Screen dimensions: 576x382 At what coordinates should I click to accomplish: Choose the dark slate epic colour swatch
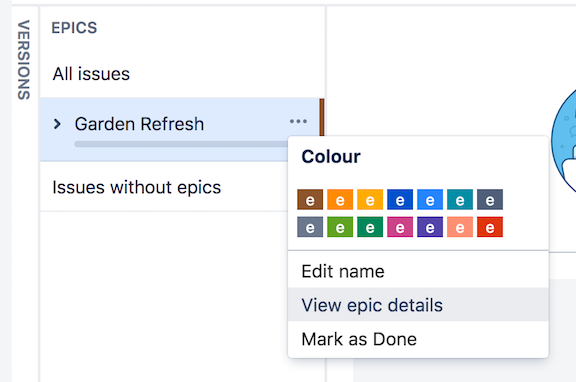coord(490,199)
